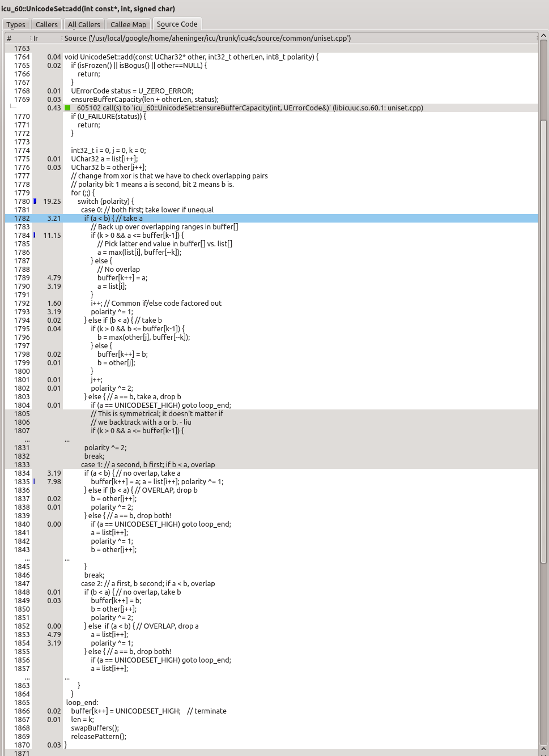549x756 pixels.
Task: Click the blue cost bar on line 1835
Action: tap(34, 481)
